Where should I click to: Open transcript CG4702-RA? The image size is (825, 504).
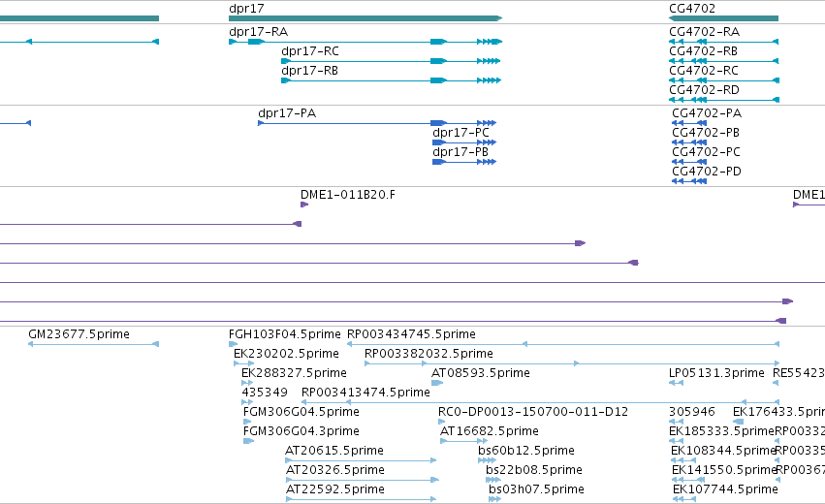click(x=704, y=32)
